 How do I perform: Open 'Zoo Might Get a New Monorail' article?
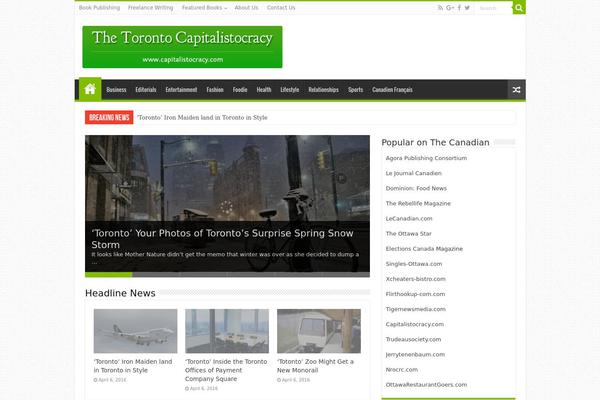[x=315, y=366]
